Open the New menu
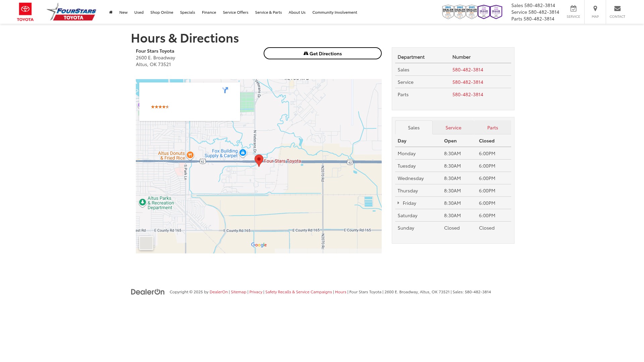644x362 pixels. coord(123,12)
